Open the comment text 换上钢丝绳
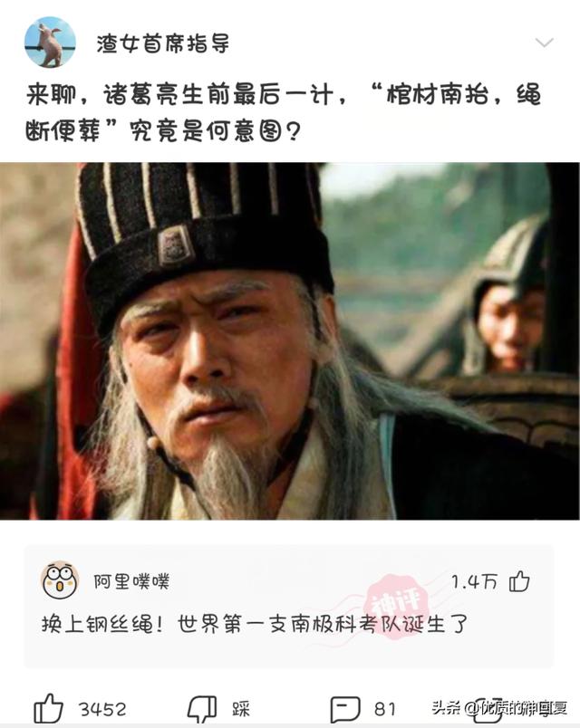Image resolution: width=580 pixels, height=728 pixels. tap(255, 624)
